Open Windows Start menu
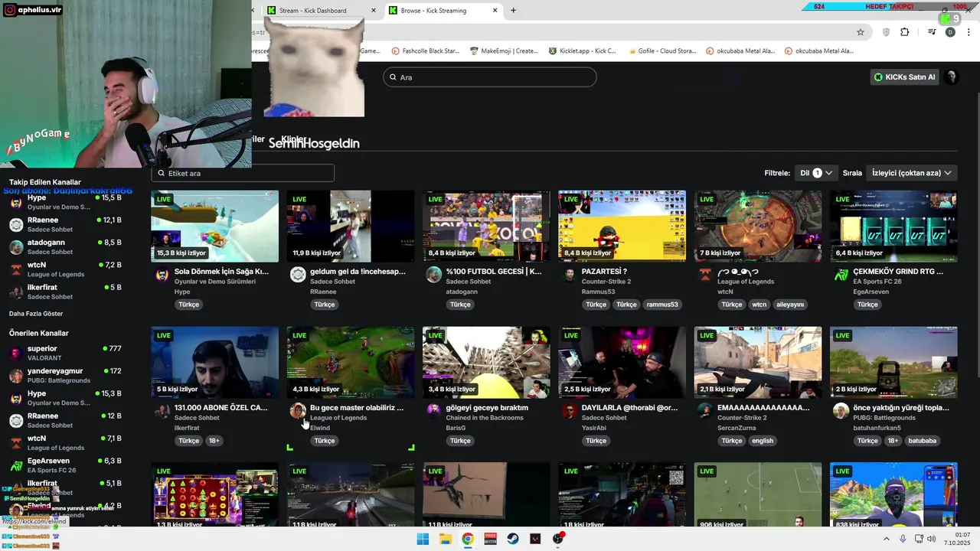 click(x=423, y=539)
